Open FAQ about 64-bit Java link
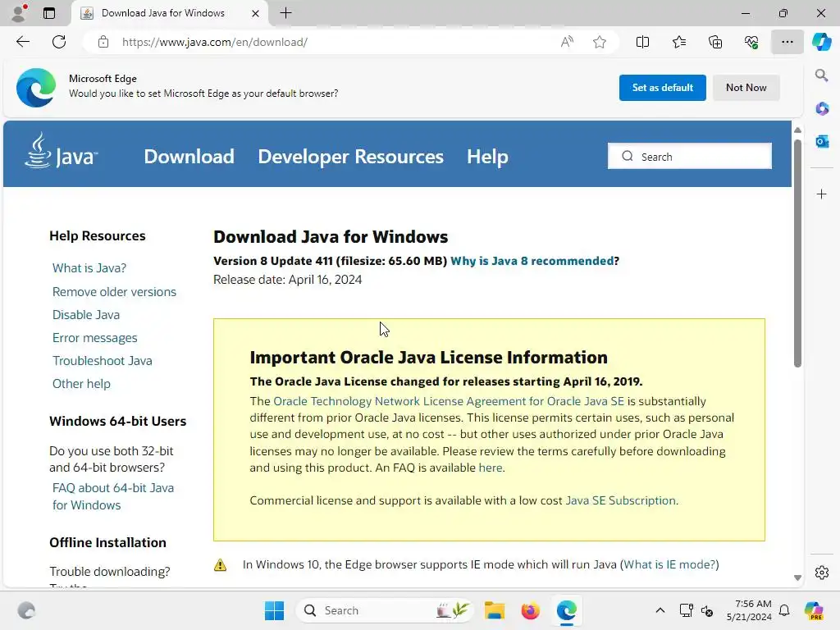Viewport: 840px width, 630px height. click(x=113, y=496)
